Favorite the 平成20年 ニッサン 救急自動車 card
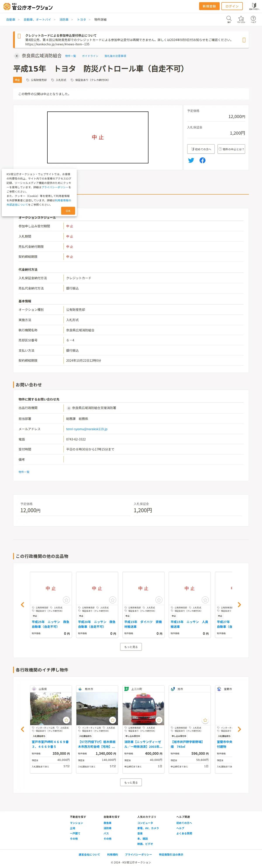 click(113, 600)
